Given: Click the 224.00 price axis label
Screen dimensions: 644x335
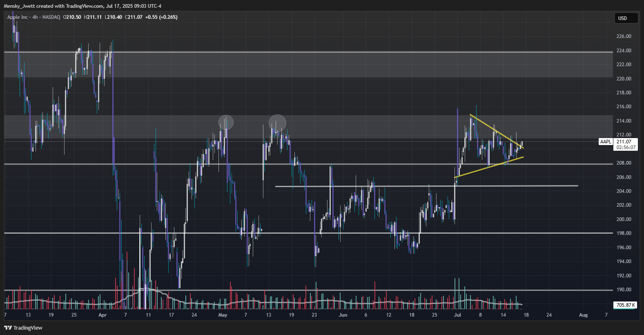Looking at the screenshot, I should [x=624, y=51].
